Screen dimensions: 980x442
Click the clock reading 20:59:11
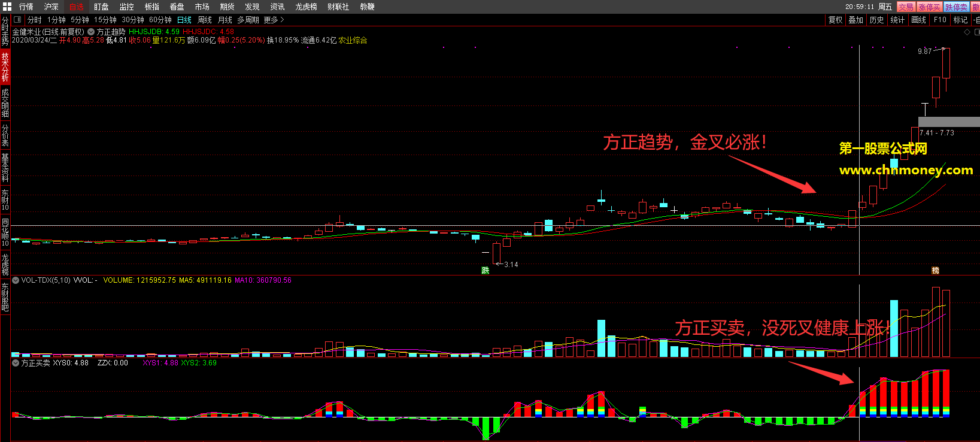pyautogui.click(x=860, y=7)
